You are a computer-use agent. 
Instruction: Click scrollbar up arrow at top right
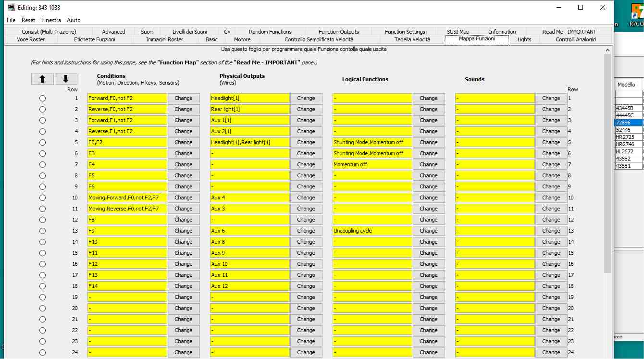[608, 50]
